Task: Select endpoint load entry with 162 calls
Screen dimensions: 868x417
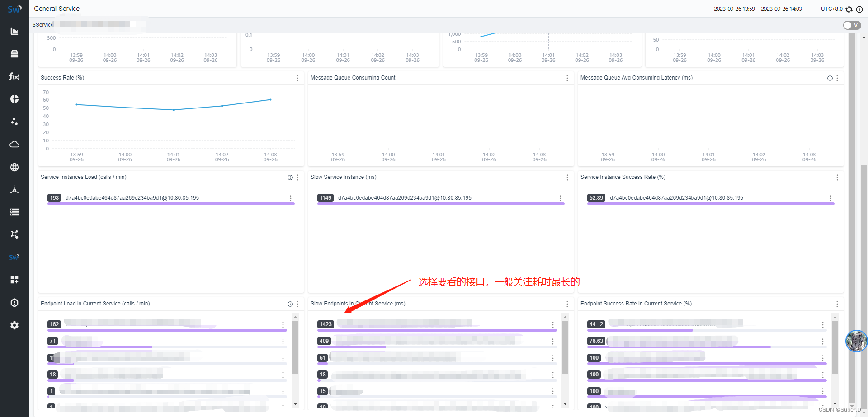Action: point(167,326)
